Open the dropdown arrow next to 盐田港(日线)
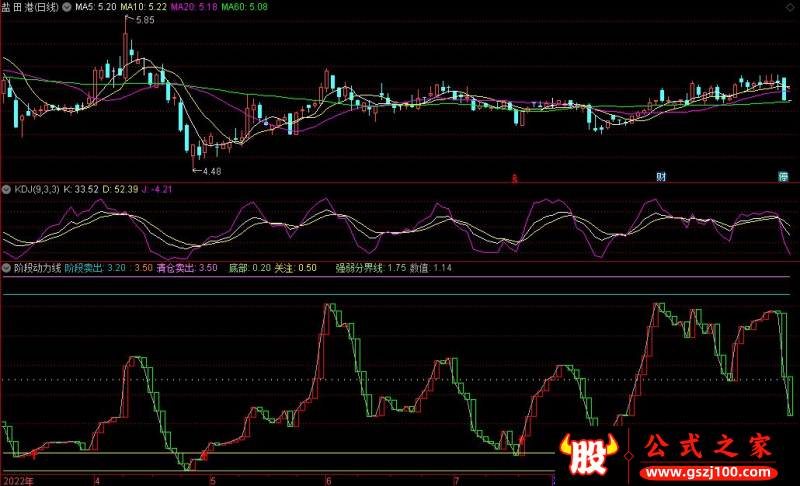 [68, 7]
